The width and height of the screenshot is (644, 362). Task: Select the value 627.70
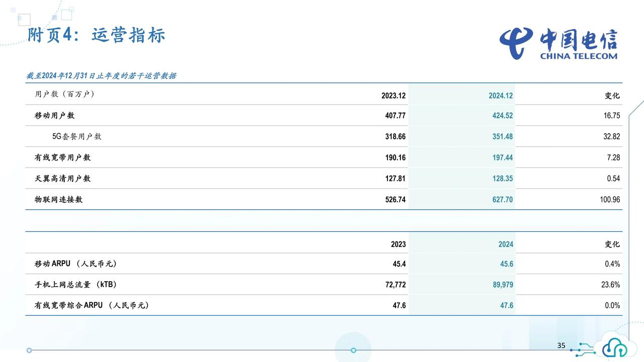503,200
